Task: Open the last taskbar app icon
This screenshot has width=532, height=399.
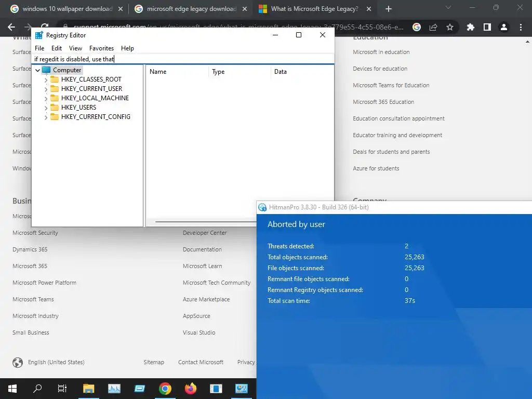Action: point(241,389)
